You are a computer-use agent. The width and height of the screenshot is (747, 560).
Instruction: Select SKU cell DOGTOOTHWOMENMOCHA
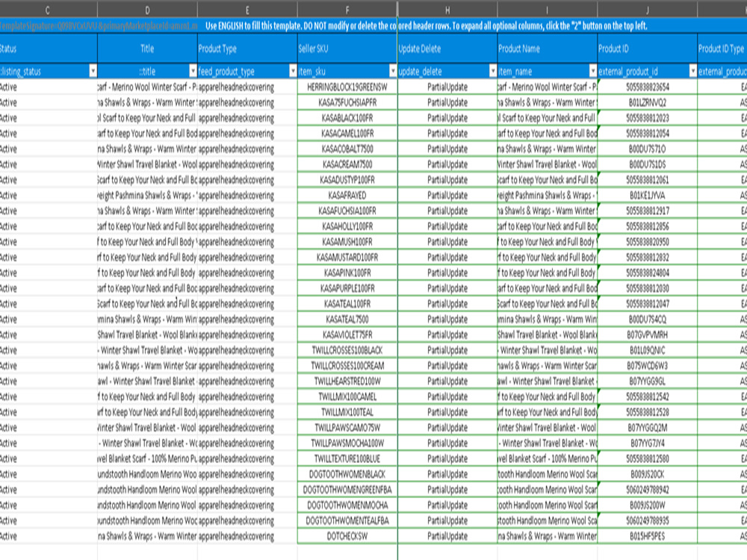[x=347, y=505]
